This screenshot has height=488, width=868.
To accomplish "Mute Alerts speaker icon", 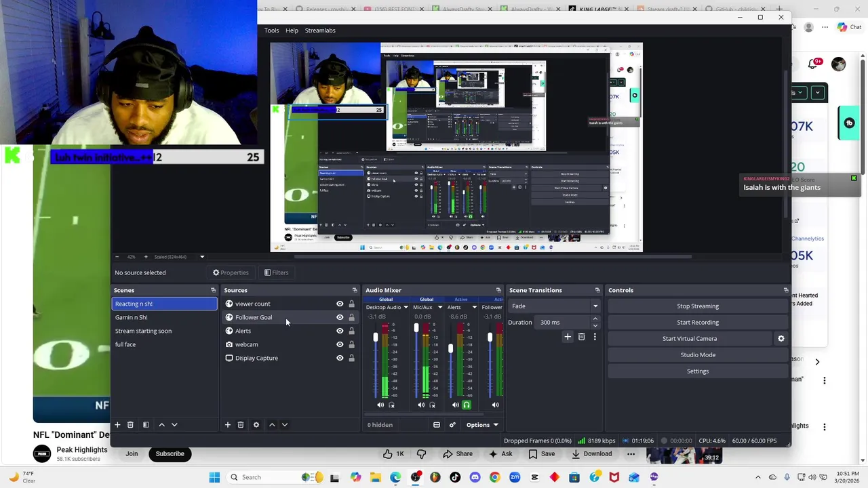I will (456, 405).
